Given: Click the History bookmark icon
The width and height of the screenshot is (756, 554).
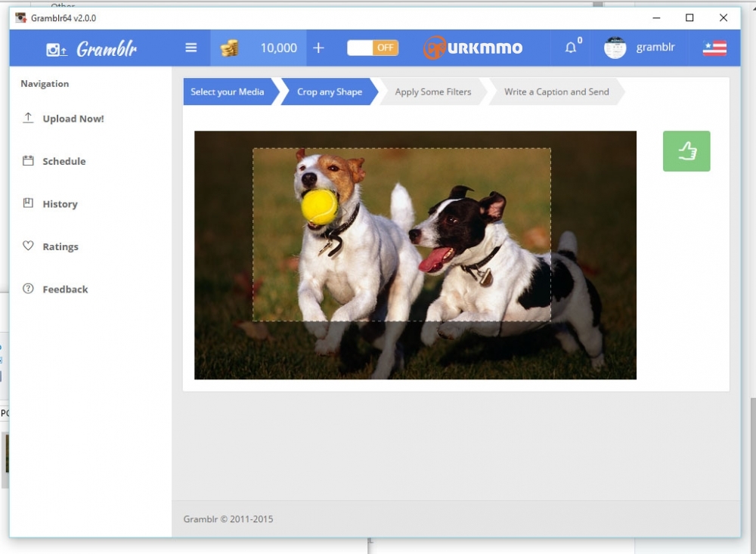Looking at the screenshot, I should coord(28,203).
